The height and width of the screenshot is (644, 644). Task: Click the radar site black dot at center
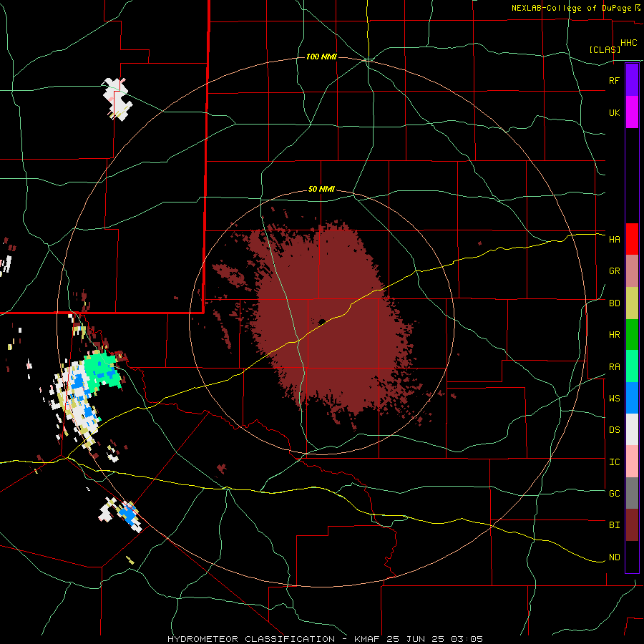click(x=322, y=321)
